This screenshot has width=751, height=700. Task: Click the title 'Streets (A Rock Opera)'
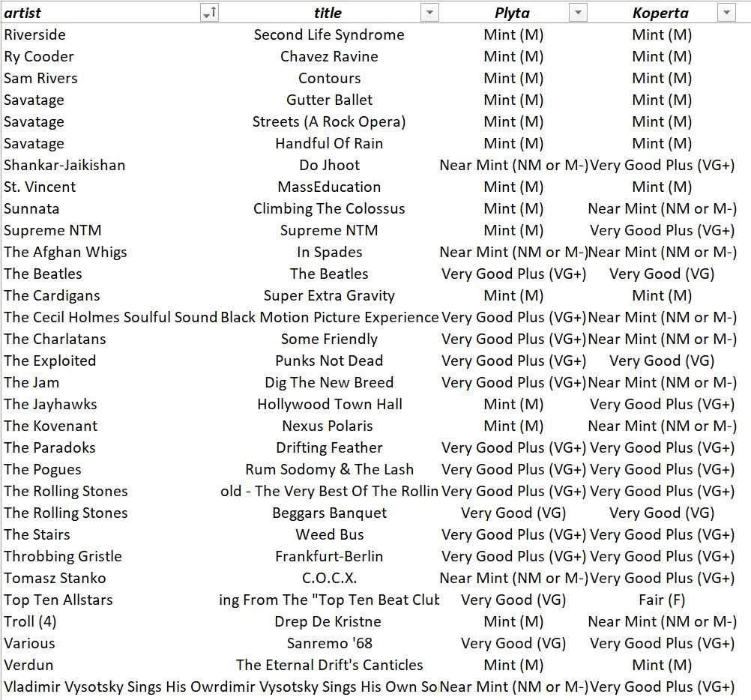point(329,121)
